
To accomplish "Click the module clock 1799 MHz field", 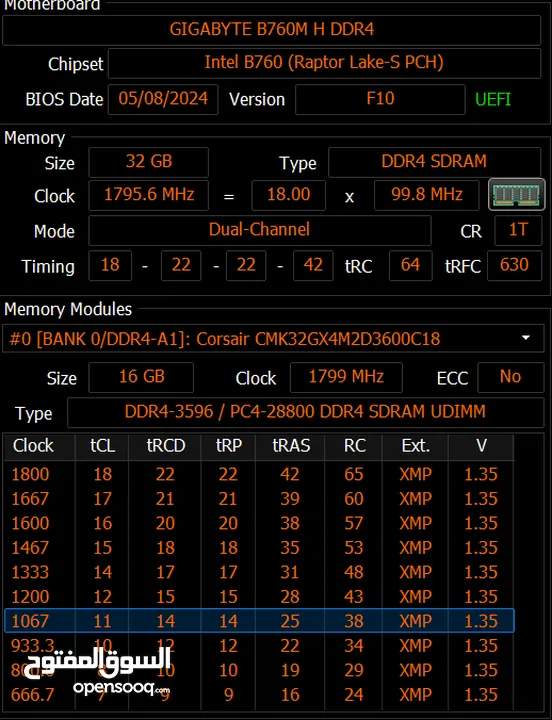I will pyautogui.click(x=346, y=377).
